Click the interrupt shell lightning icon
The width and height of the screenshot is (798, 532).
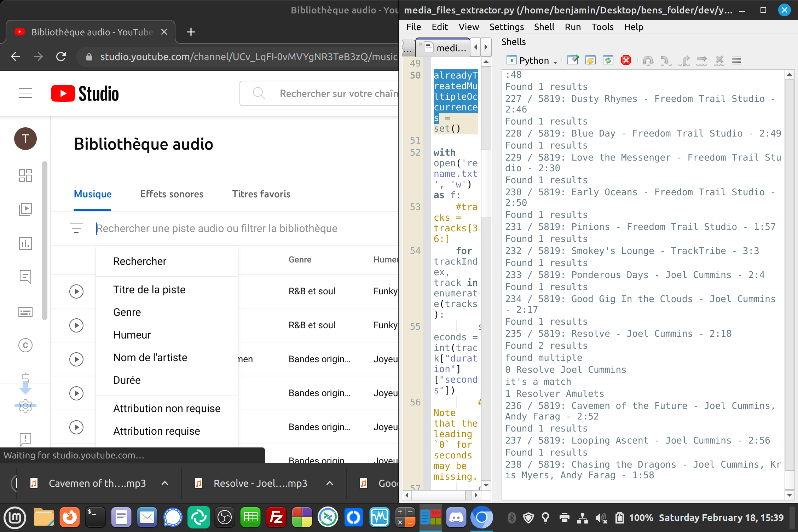click(590, 60)
